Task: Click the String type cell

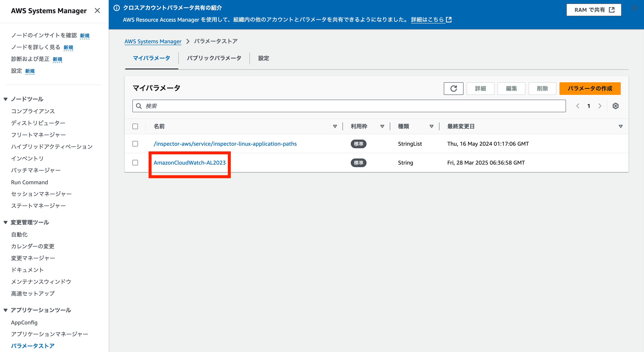Action: [x=406, y=163]
